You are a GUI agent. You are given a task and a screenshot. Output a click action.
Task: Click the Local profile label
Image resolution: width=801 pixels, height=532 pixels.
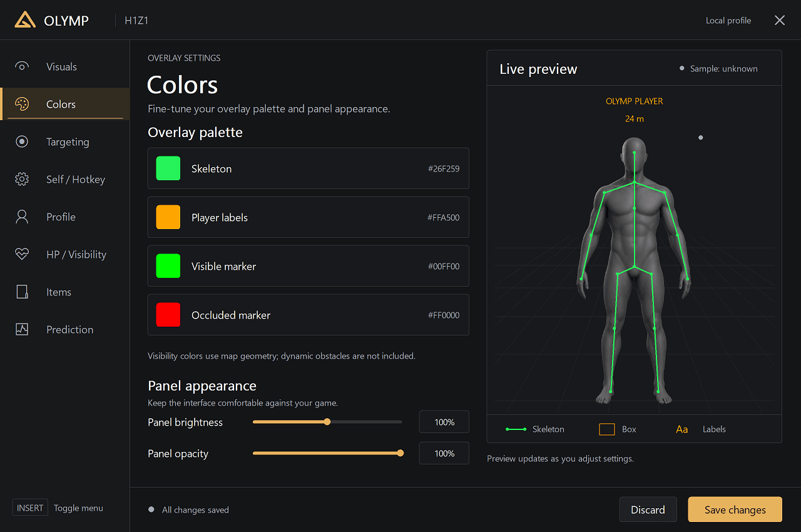click(x=728, y=20)
